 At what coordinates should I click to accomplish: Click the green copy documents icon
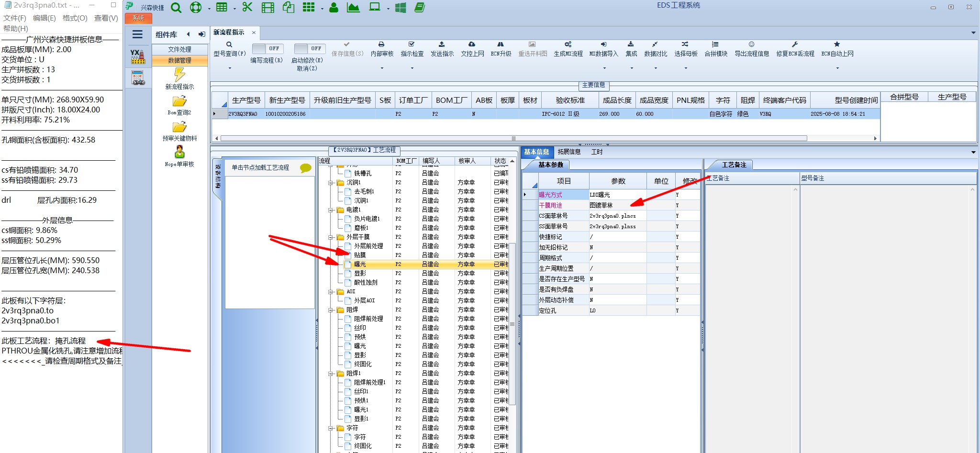[289, 8]
